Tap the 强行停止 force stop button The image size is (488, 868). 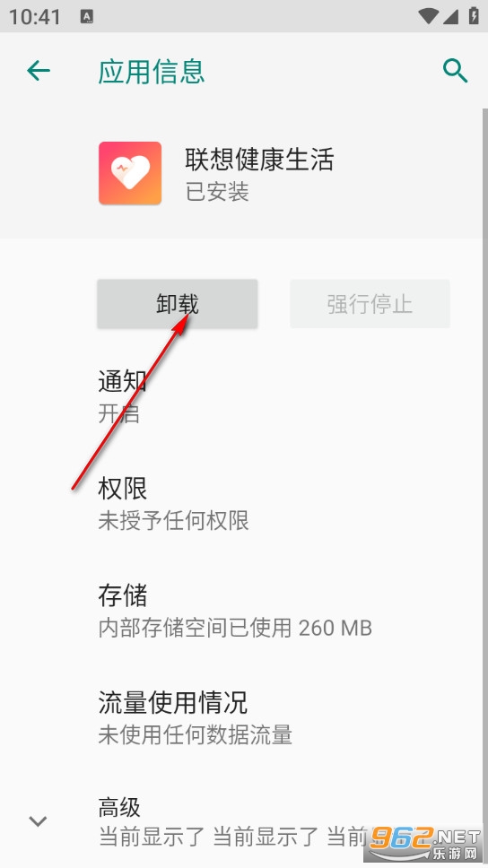[370, 304]
